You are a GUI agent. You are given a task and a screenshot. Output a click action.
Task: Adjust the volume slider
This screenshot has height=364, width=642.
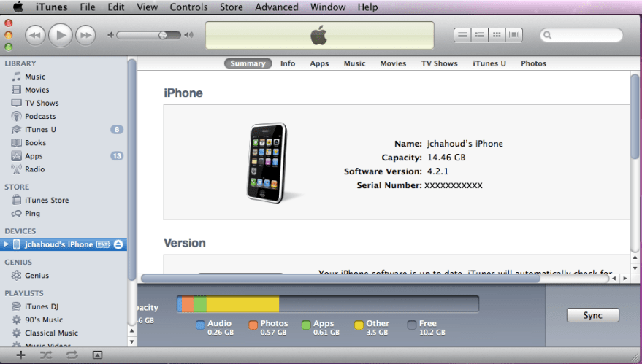[163, 34]
